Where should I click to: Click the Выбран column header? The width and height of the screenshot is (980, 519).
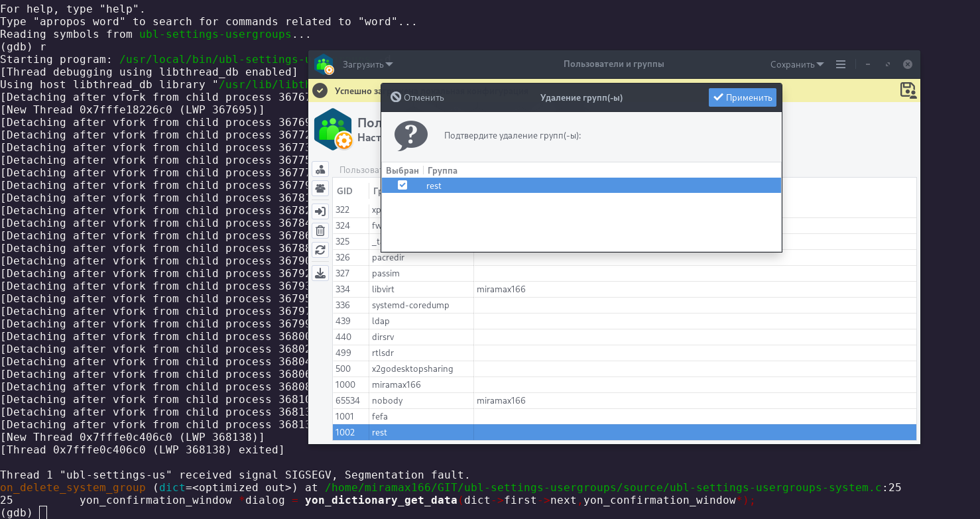402,170
